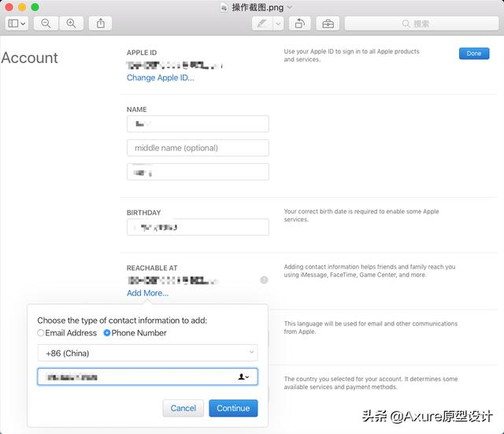Click the rotate image icon
This screenshot has height=434, width=504.
pos(299,24)
